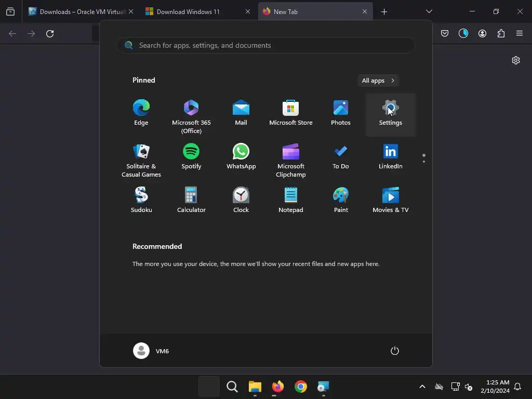The image size is (532, 399).
Task: Open Microsoft Clipchamp
Action: pos(291,159)
